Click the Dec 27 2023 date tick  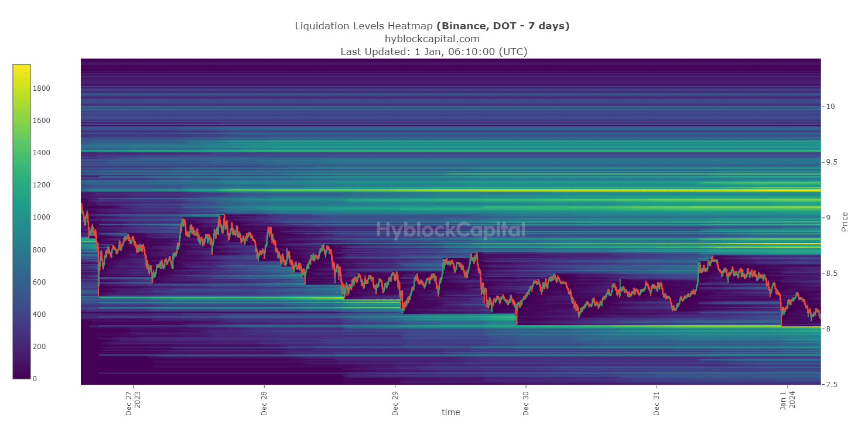134,403
